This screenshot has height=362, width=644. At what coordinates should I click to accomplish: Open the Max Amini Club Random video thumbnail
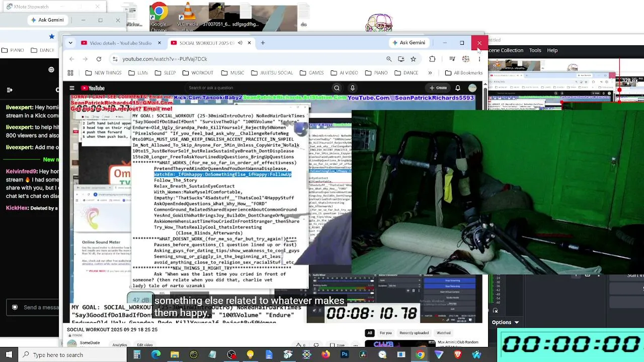click(x=400, y=344)
